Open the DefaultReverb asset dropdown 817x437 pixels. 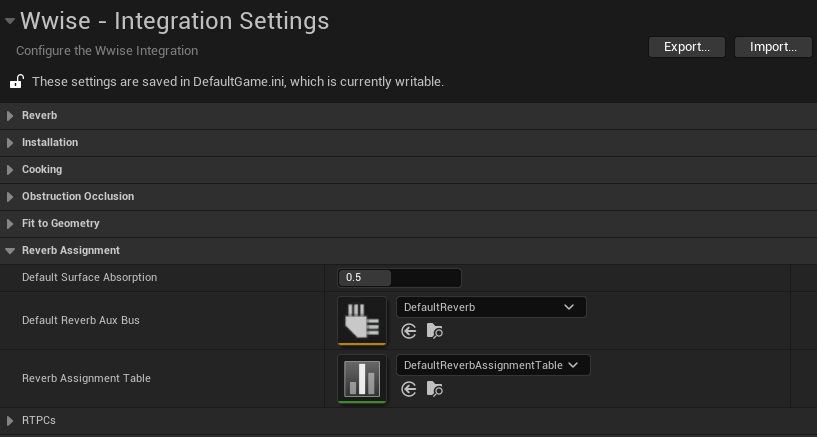click(491, 307)
